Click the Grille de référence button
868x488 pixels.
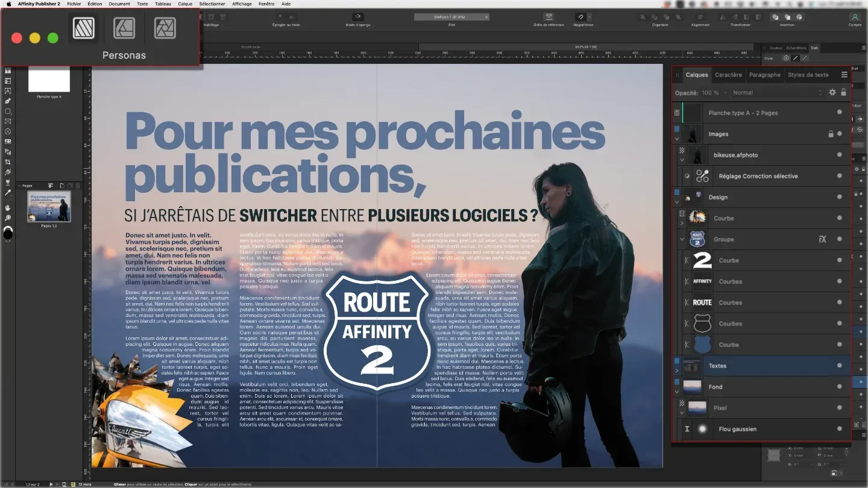pyautogui.click(x=549, y=18)
